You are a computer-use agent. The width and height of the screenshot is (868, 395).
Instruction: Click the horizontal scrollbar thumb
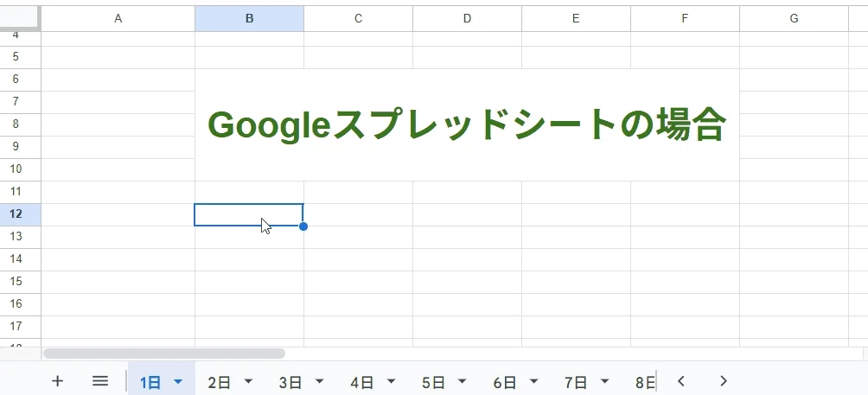click(x=164, y=353)
